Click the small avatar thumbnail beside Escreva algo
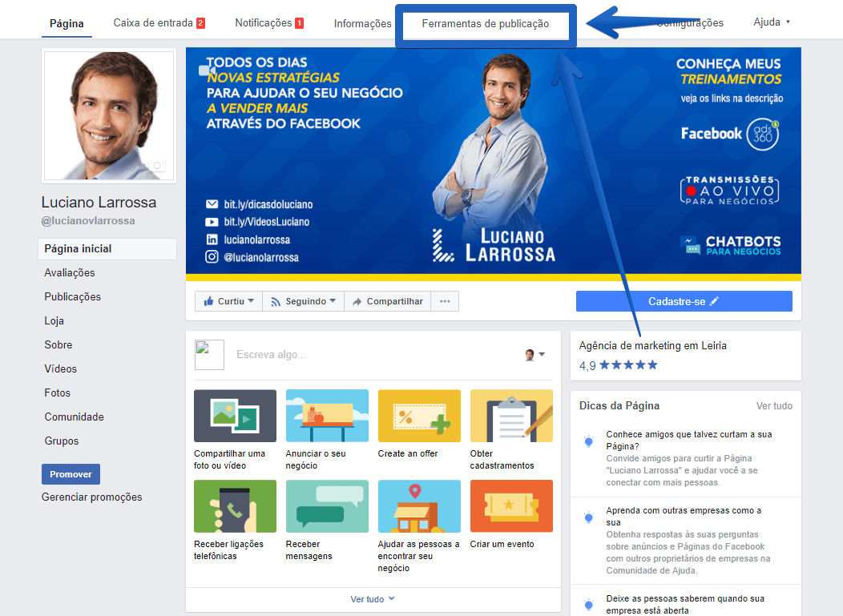 coord(209,355)
